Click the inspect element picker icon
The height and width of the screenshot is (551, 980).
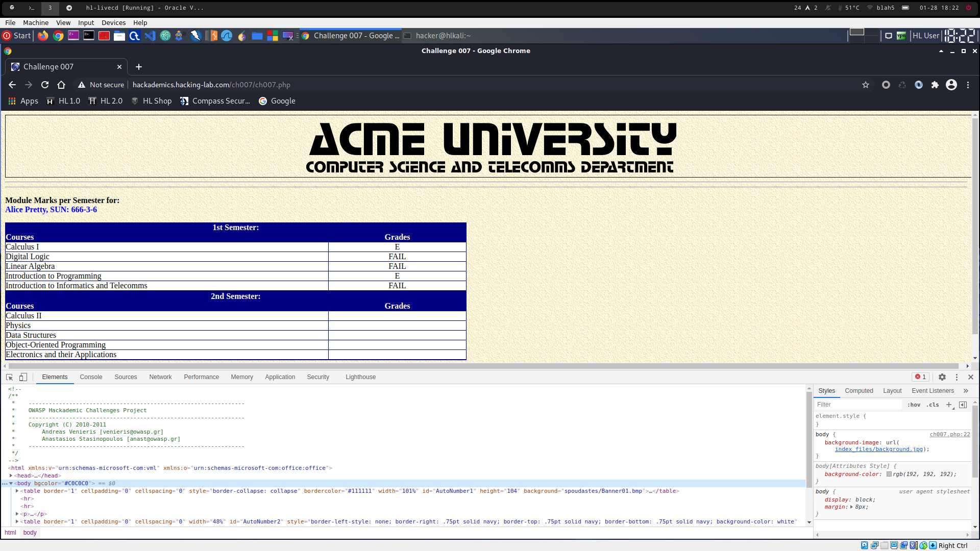(x=9, y=377)
